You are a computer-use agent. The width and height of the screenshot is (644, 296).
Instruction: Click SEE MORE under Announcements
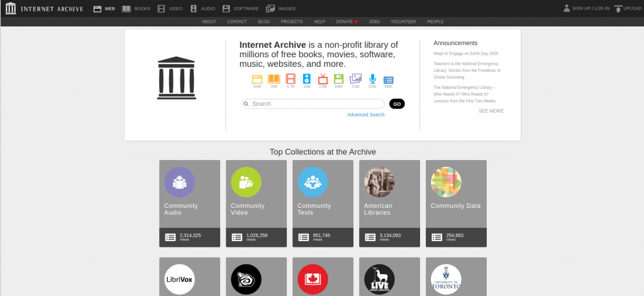click(x=491, y=111)
